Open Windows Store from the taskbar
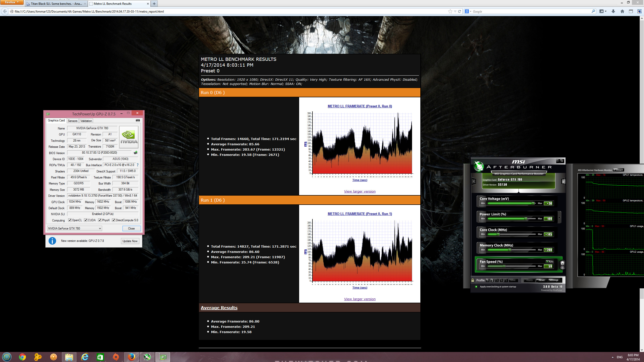This screenshot has width=644, height=362. pyautogui.click(x=100, y=357)
